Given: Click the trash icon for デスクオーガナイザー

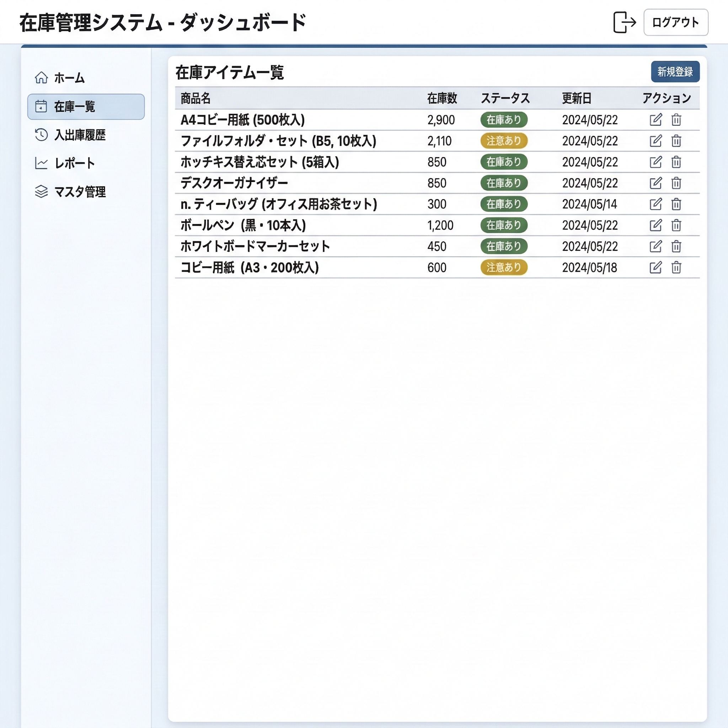Looking at the screenshot, I should pos(676,183).
